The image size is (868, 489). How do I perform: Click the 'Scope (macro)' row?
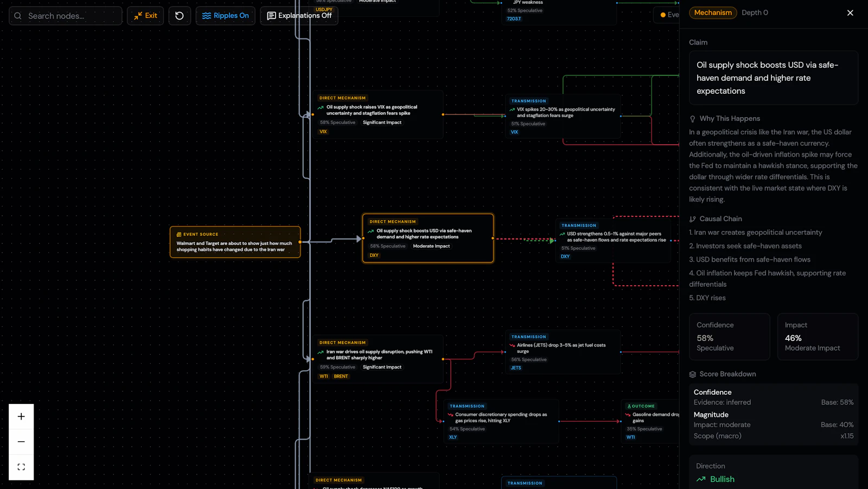click(x=774, y=436)
